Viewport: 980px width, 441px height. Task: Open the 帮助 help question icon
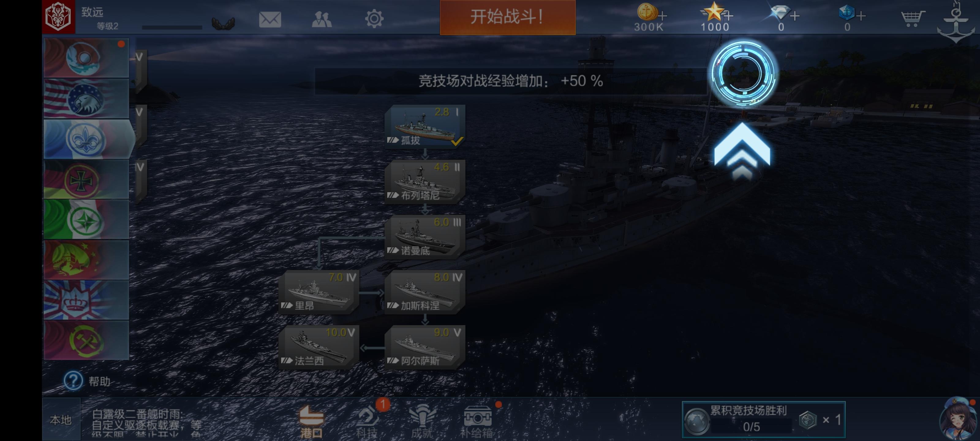73,380
